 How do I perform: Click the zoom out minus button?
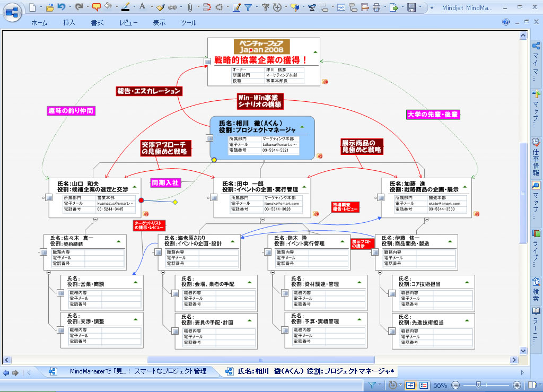pyautogui.click(x=455, y=386)
